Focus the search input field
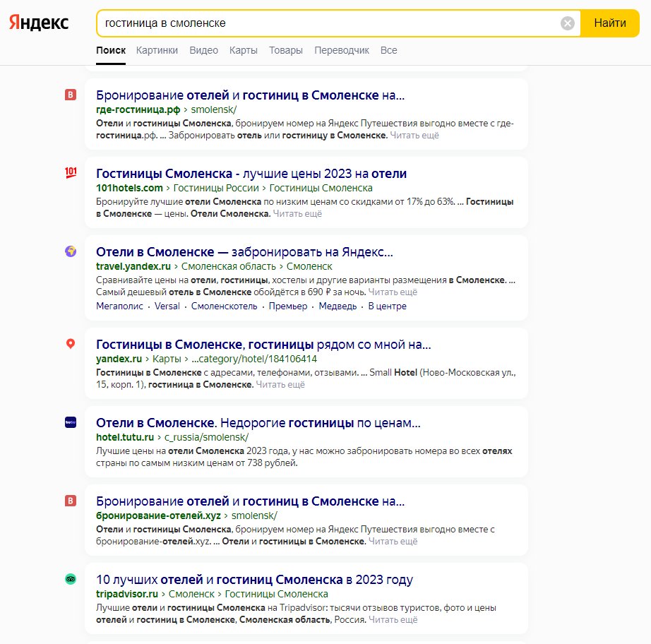 328,23
